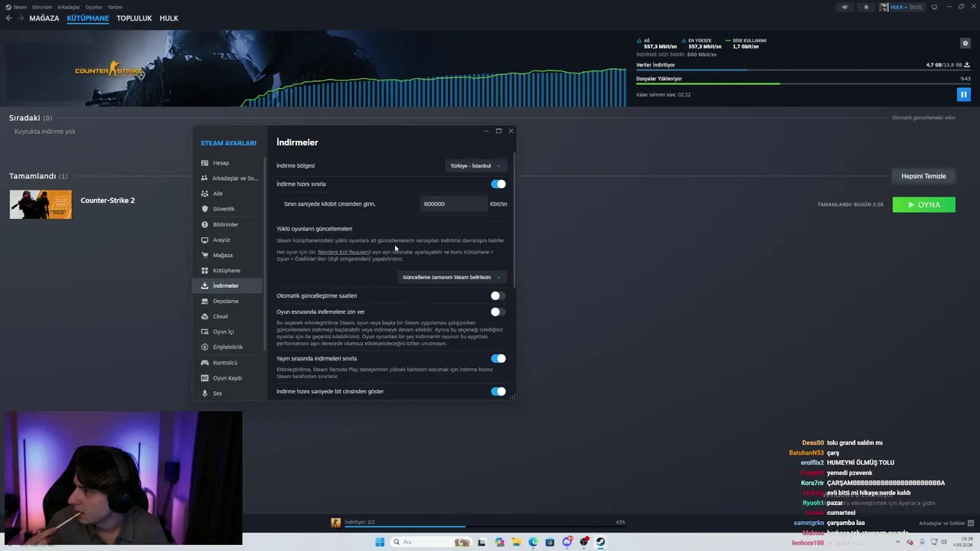Viewport: 980px width, 551px height.
Task: Enable Oyun esnasında indirmelere izin ver
Action: pyautogui.click(x=498, y=311)
